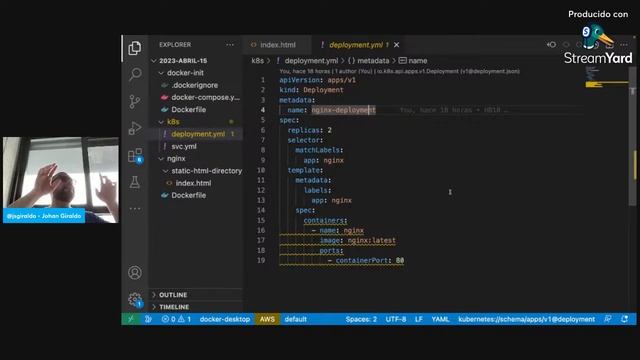Open the remote window green status button

point(131,319)
